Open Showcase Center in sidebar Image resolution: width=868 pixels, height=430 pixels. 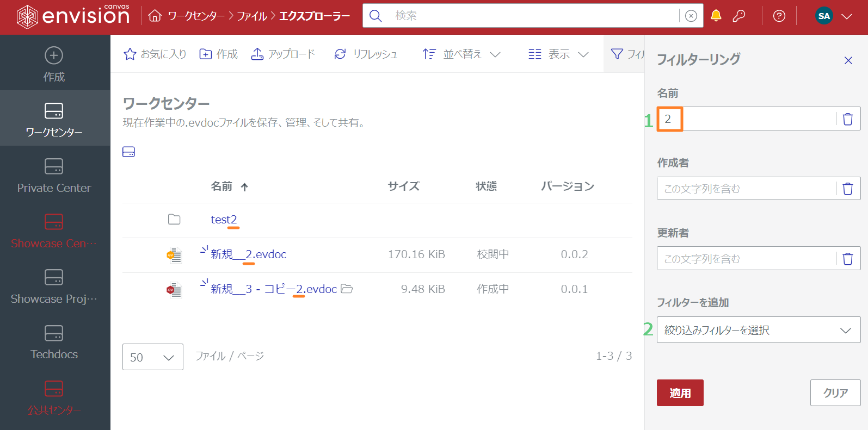pyautogui.click(x=54, y=230)
